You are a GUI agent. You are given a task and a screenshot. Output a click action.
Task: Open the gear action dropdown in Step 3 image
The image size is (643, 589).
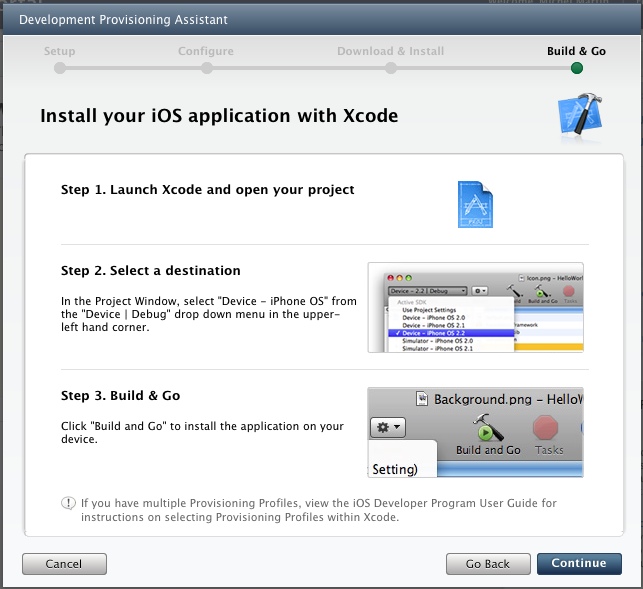tap(388, 427)
